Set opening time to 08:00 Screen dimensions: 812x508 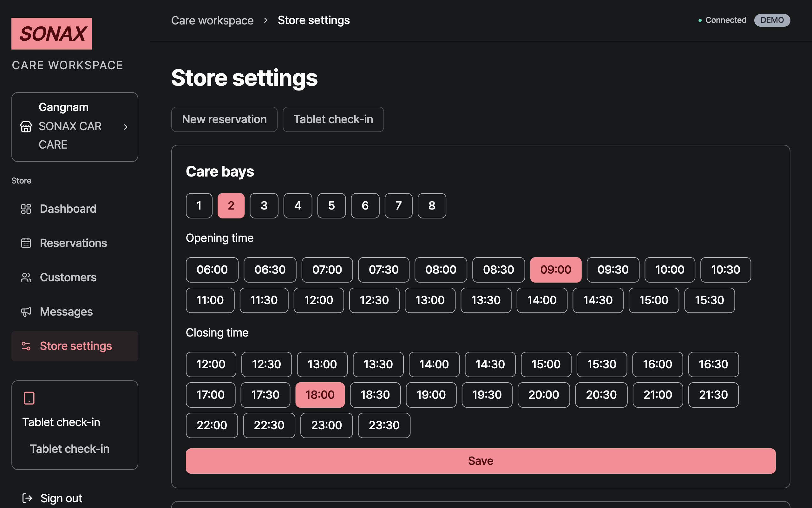441,270
